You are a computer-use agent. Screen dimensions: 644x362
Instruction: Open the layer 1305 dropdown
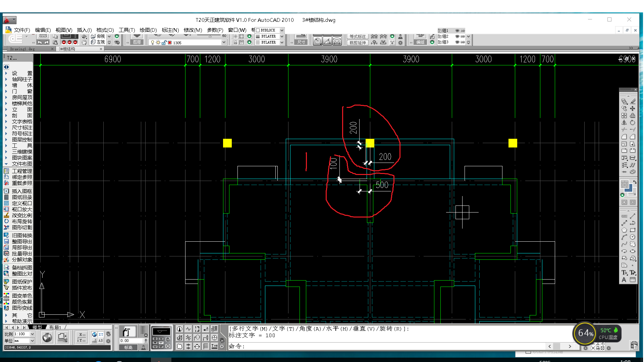coord(224,43)
